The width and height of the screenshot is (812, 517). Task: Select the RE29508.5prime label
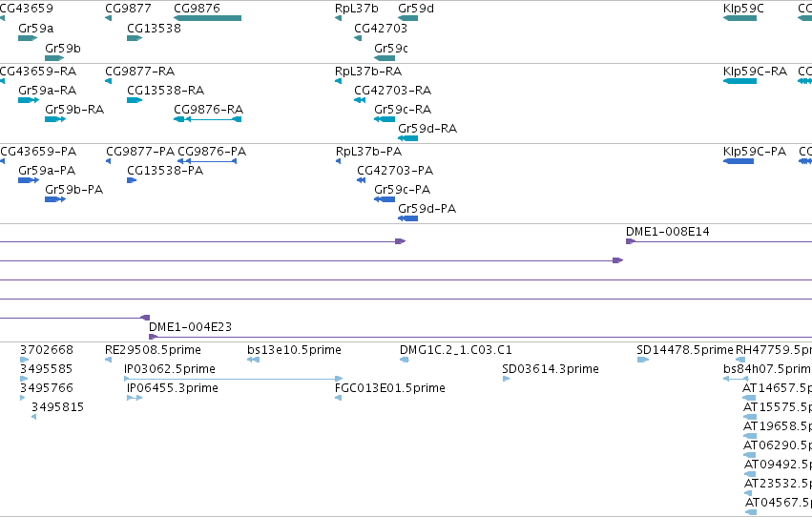(x=153, y=350)
